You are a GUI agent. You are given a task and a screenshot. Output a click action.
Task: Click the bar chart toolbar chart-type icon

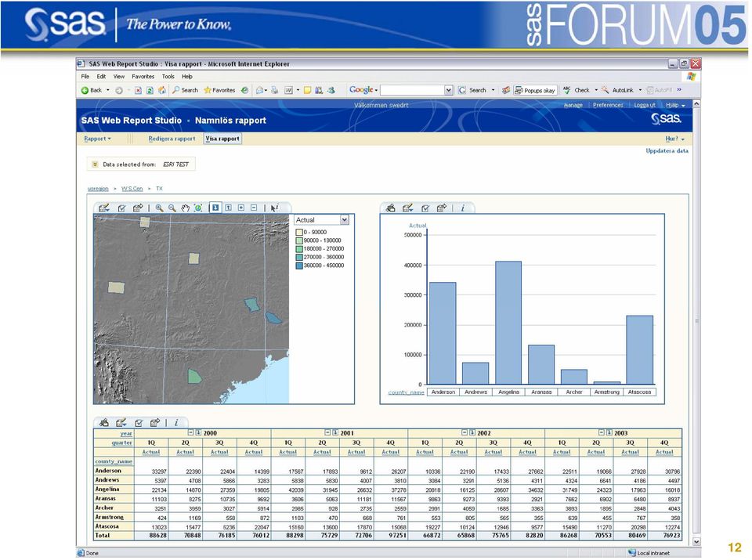(x=391, y=208)
